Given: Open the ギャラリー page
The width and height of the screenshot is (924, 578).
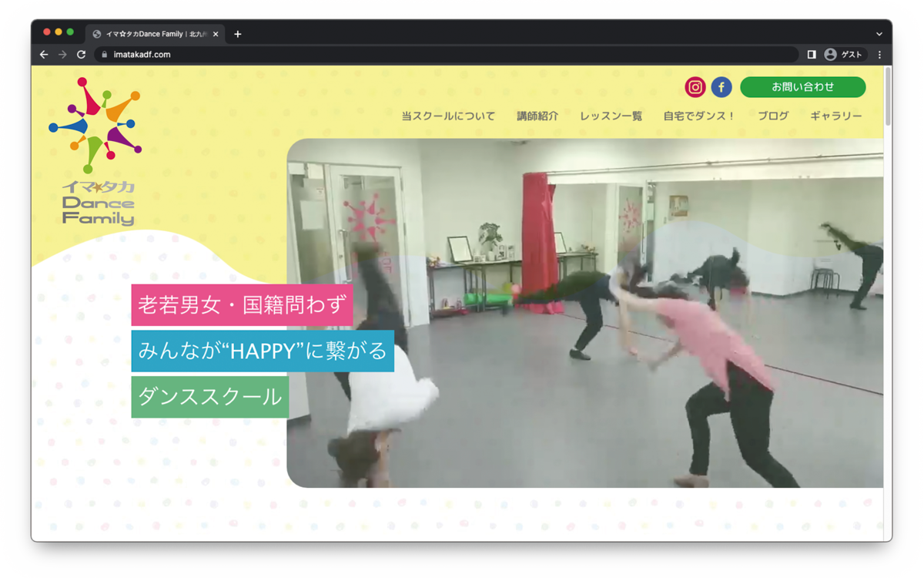Looking at the screenshot, I should [x=835, y=116].
